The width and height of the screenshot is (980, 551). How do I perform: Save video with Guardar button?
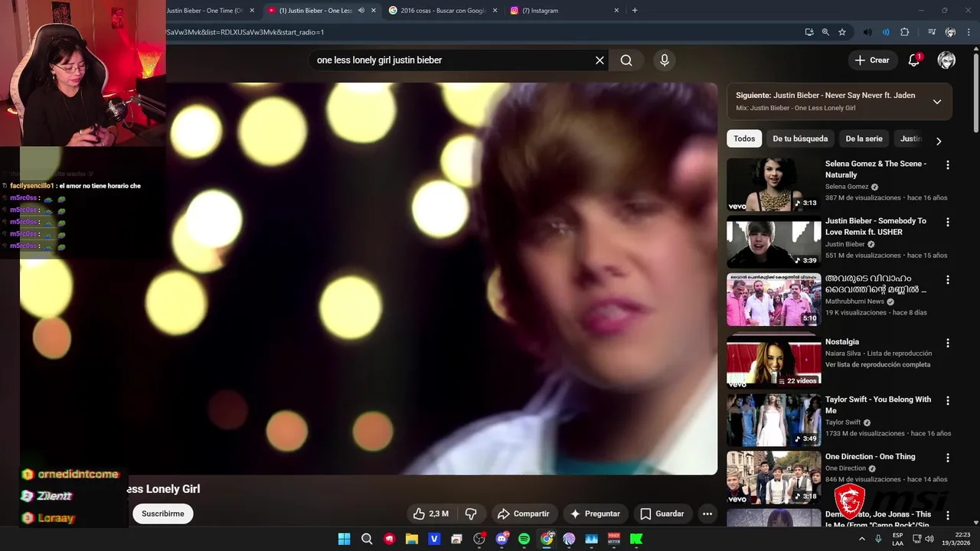[x=662, y=514]
